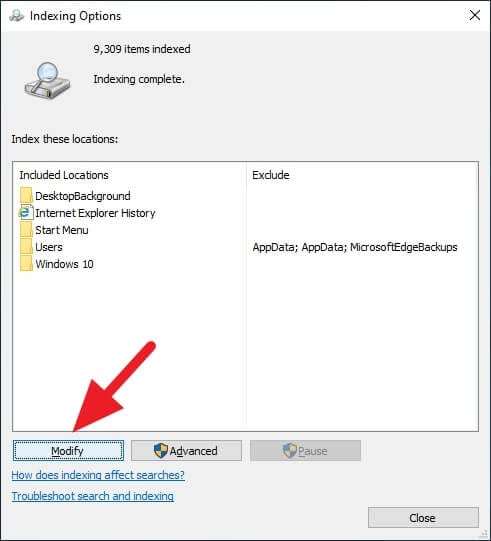Click the AppData exclusions entry

355,247
